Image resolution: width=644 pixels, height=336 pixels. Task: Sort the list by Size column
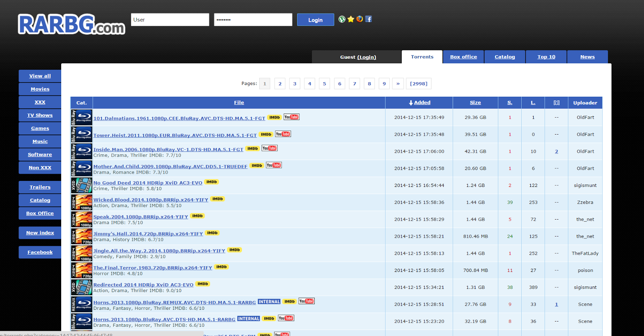[475, 103]
